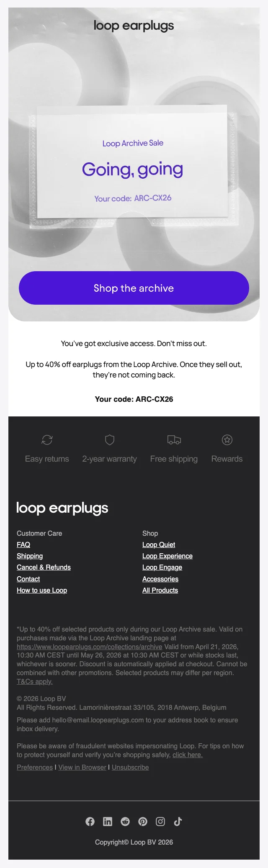The width and height of the screenshot is (268, 868).
Task: Click the Unsubscribe link
Action: point(130,767)
